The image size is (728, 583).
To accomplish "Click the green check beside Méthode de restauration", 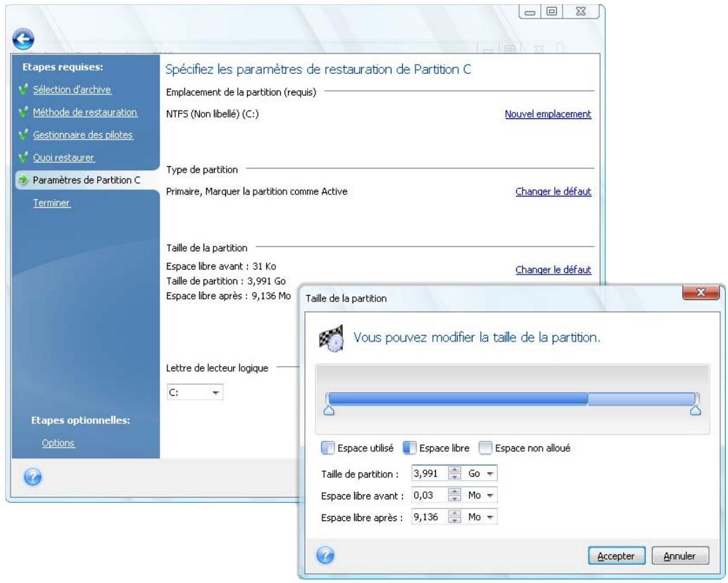I will point(23,112).
